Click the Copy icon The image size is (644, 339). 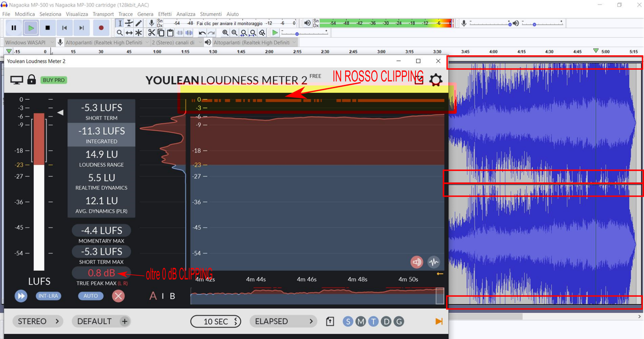pyautogui.click(x=161, y=33)
